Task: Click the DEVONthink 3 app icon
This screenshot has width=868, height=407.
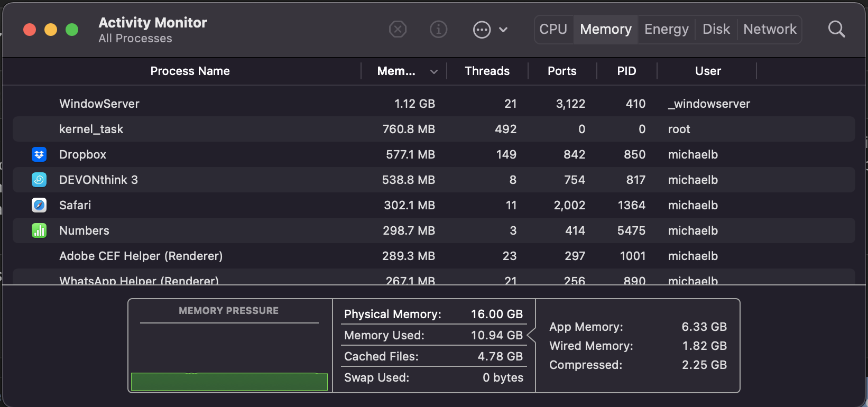Action: 39,180
